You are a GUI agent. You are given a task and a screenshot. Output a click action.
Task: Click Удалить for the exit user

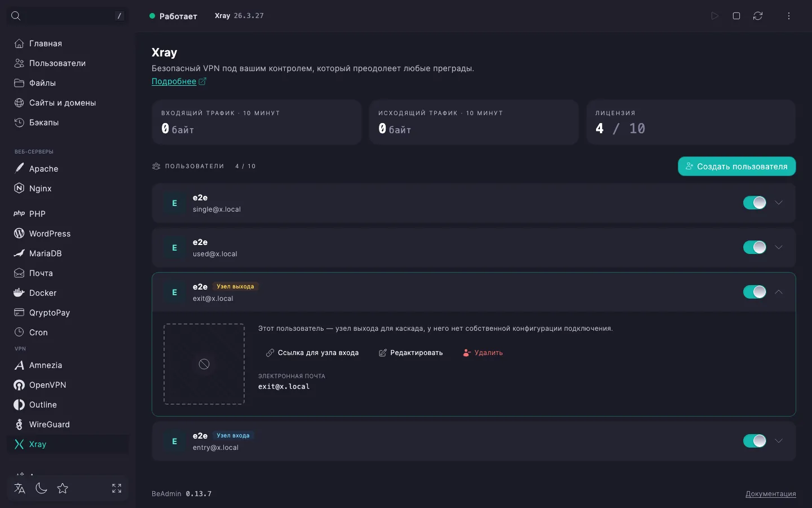coord(483,353)
